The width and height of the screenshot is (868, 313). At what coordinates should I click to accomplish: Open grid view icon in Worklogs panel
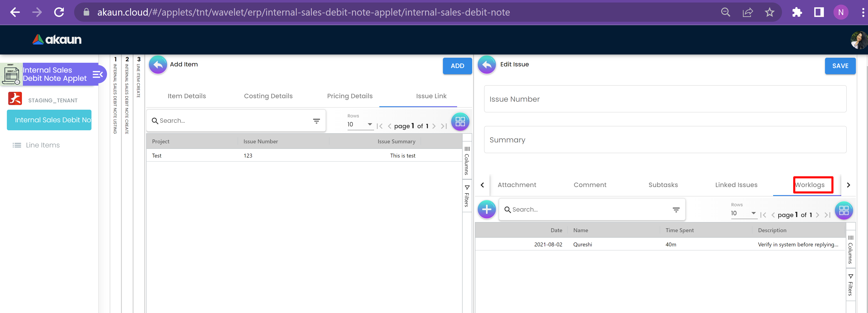click(x=843, y=210)
